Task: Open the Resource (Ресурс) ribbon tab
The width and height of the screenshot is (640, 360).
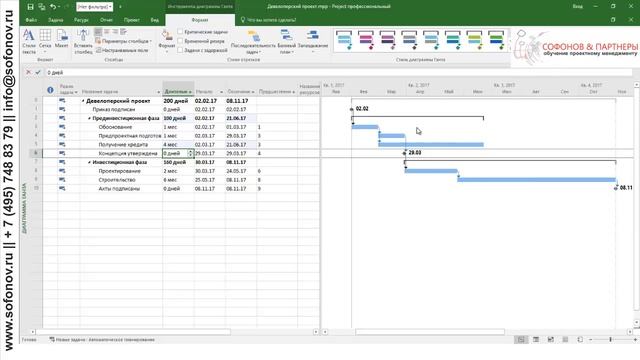Action: 81,20
